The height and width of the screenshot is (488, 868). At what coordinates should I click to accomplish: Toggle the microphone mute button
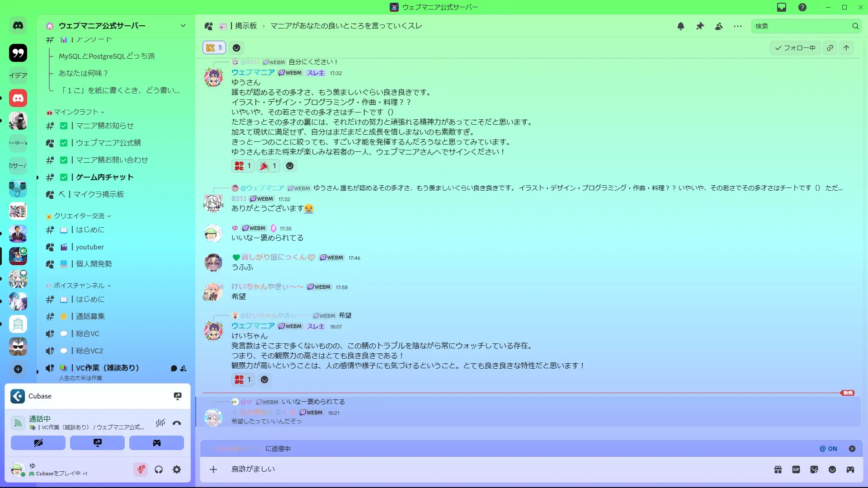(141, 469)
